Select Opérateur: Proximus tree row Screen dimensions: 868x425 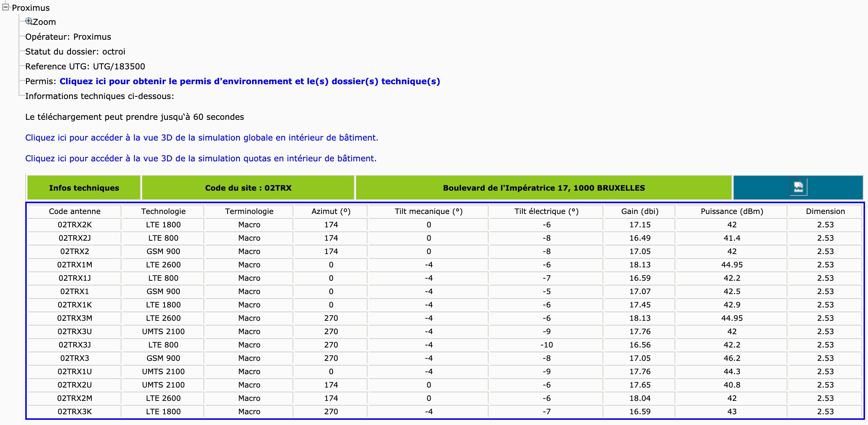pos(68,37)
